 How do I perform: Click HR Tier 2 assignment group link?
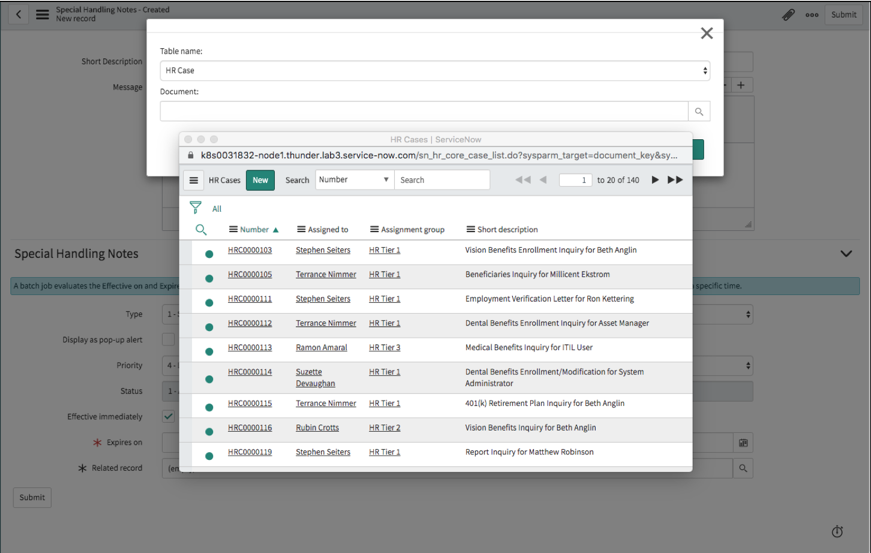click(384, 428)
